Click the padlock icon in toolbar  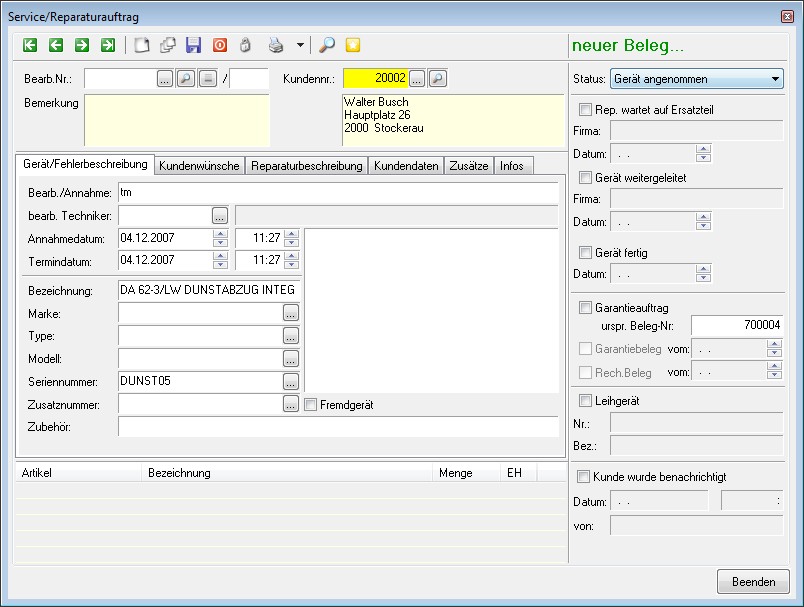(246, 45)
